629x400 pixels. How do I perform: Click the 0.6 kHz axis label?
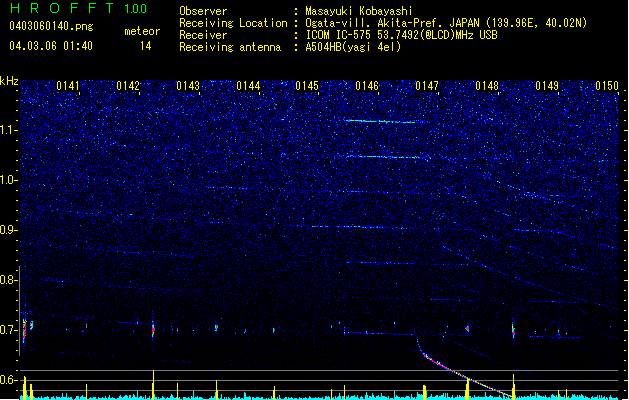coord(9,380)
